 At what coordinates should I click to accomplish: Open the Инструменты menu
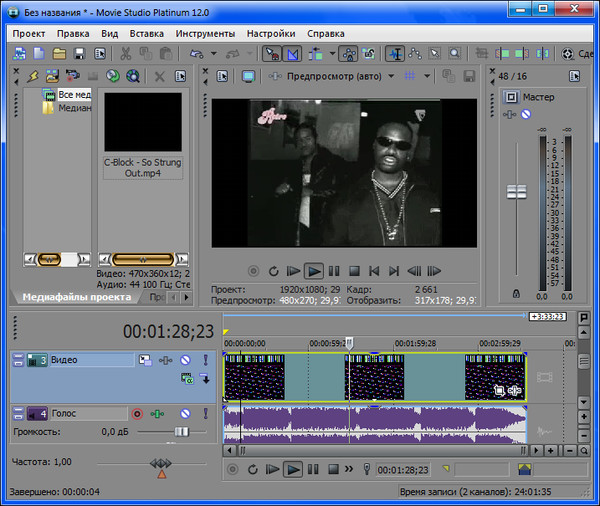click(204, 33)
